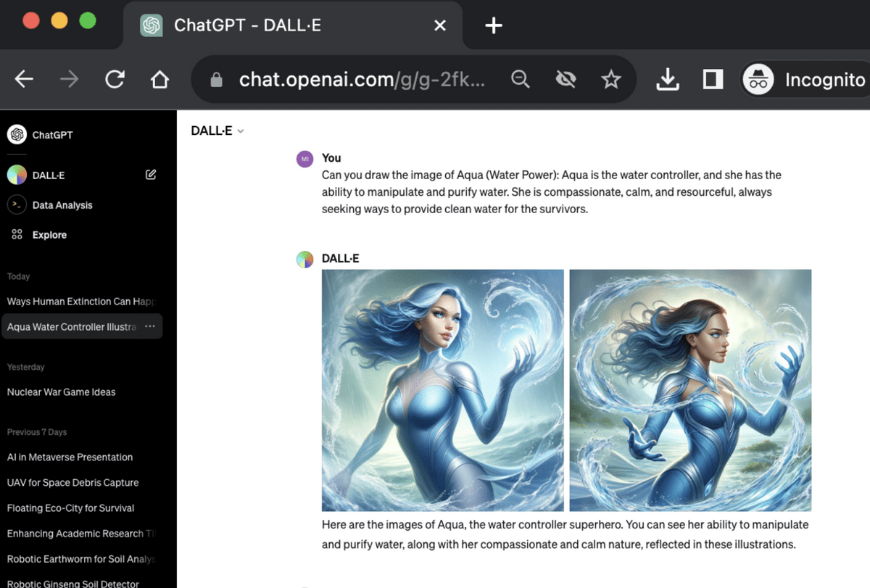Viewport: 870px width, 588px height.
Task: Toggle the browser side panel icon
Action: (x=713, y=80)
